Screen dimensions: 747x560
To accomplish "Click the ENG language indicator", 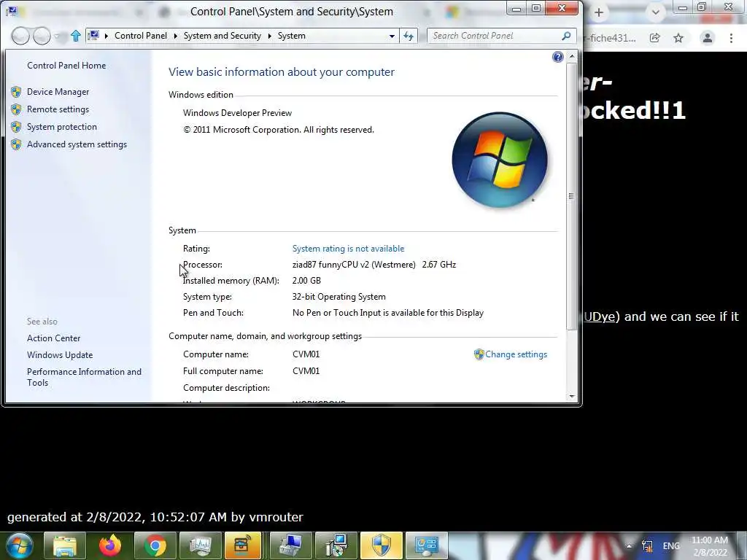I will point(671,545).
